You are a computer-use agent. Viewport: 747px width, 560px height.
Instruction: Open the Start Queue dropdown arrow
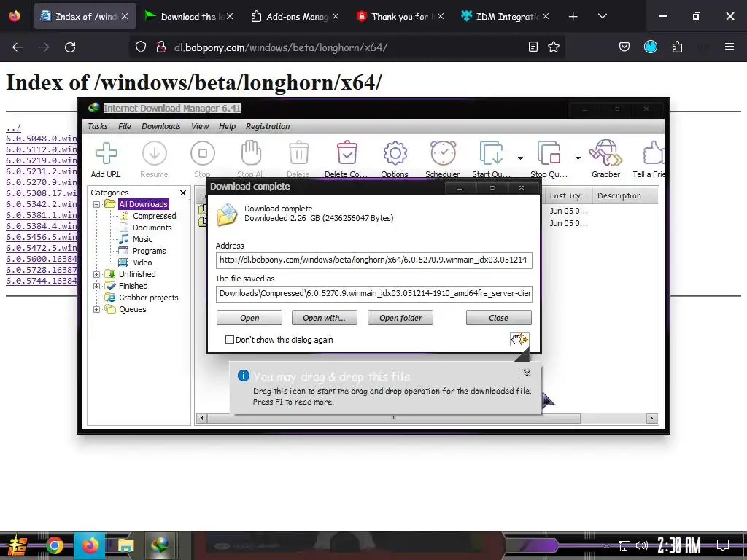pos(520,157)
